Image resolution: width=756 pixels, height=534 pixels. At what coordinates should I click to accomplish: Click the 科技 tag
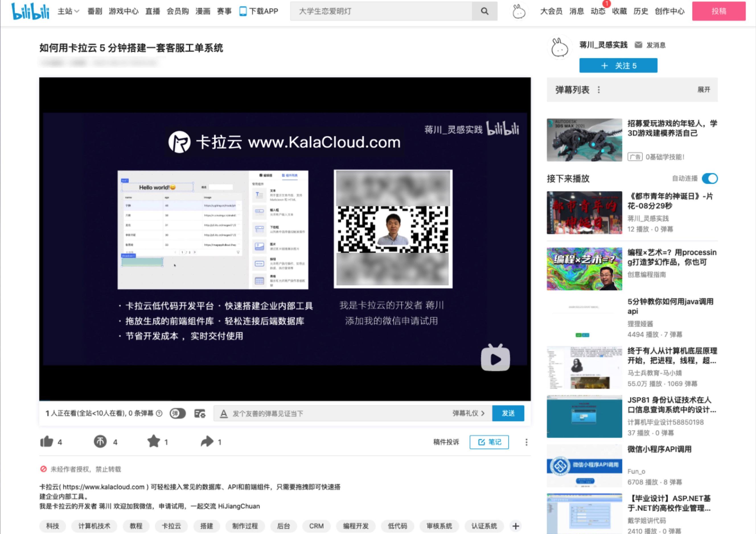53,526
